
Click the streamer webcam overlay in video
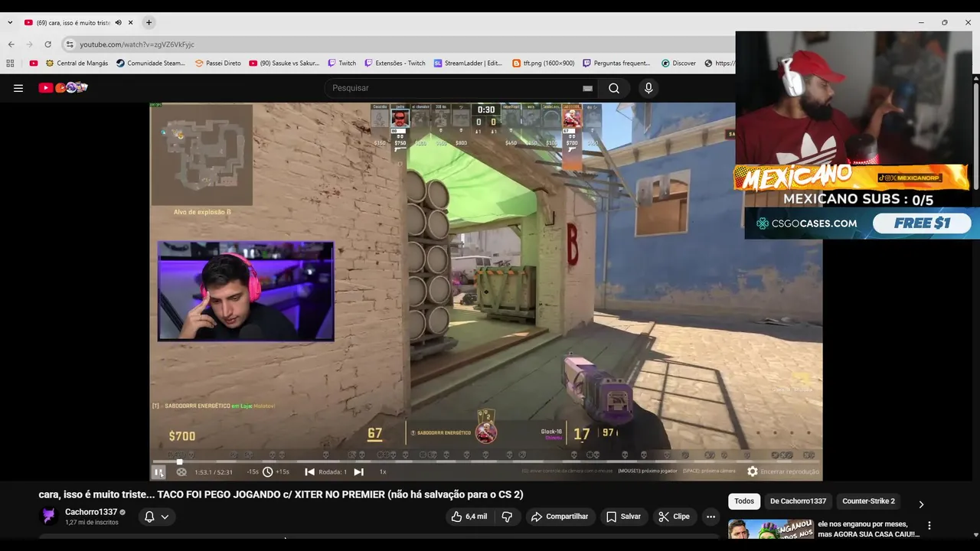[x=246, y=291]
